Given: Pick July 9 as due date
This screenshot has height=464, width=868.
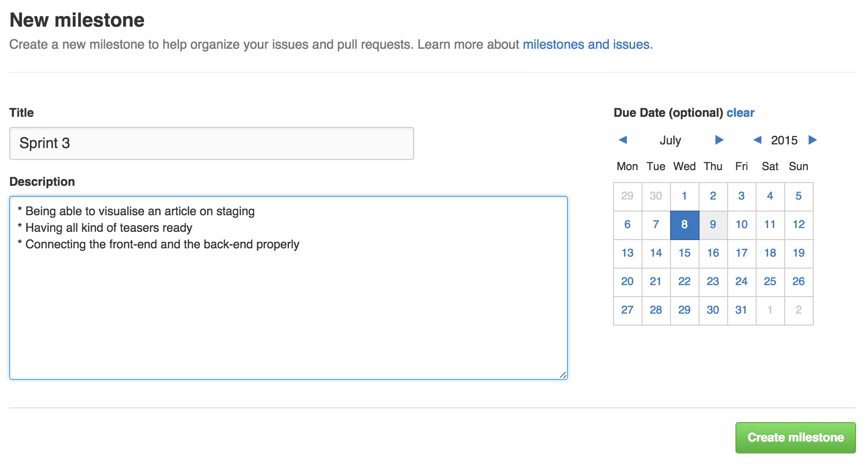Looking at the screenshot, I should [713, 225].
